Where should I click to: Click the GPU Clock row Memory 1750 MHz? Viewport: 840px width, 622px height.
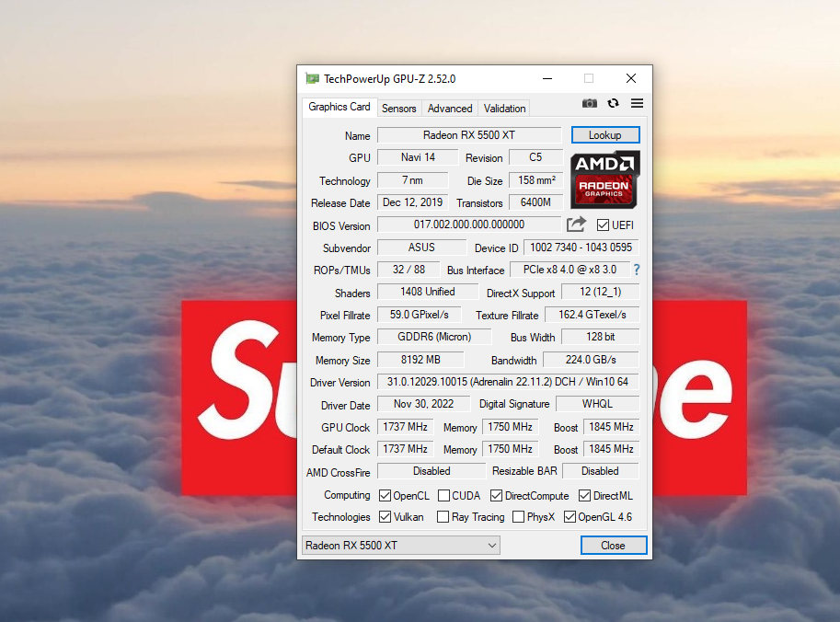click(510, 427)
